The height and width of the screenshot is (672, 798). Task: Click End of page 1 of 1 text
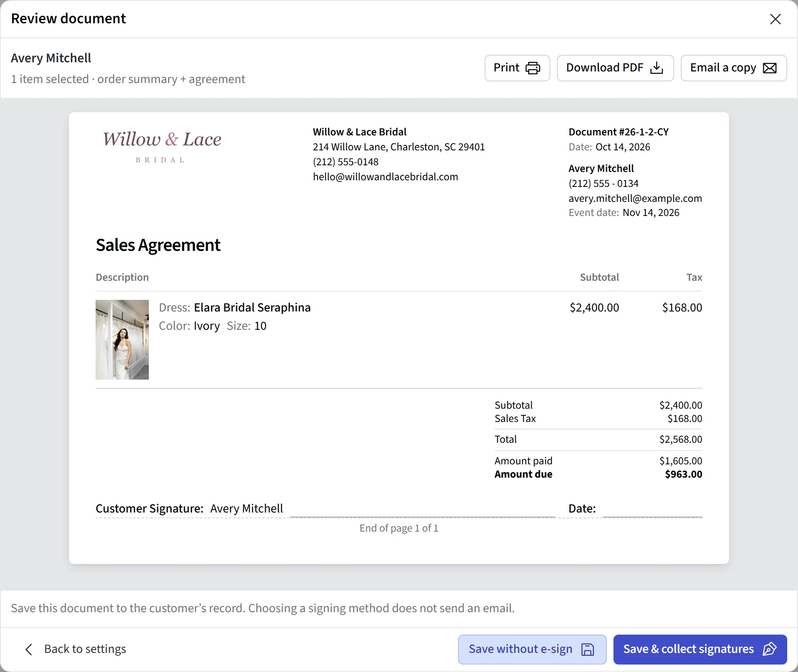tap(399, 528)
